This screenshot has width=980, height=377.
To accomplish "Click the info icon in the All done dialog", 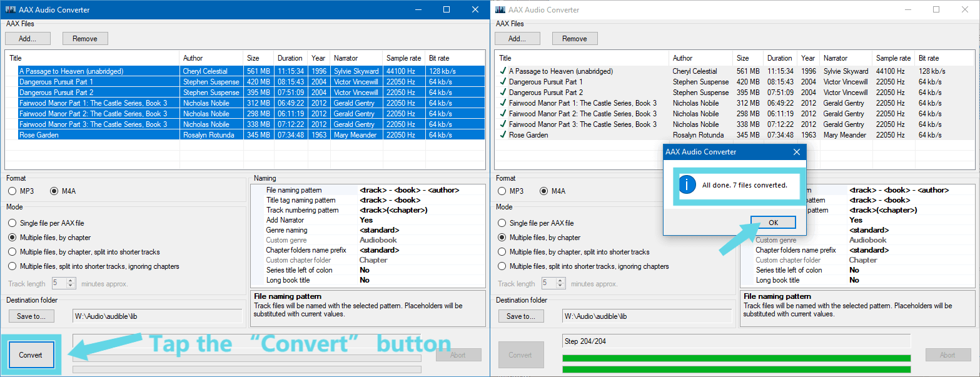I will [x=687, y=184].
